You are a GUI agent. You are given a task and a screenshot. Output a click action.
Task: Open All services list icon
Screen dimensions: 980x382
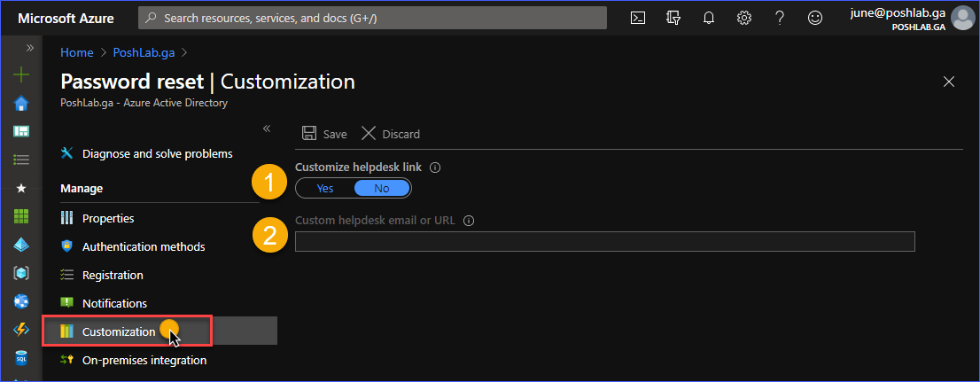tap(21, 160)
